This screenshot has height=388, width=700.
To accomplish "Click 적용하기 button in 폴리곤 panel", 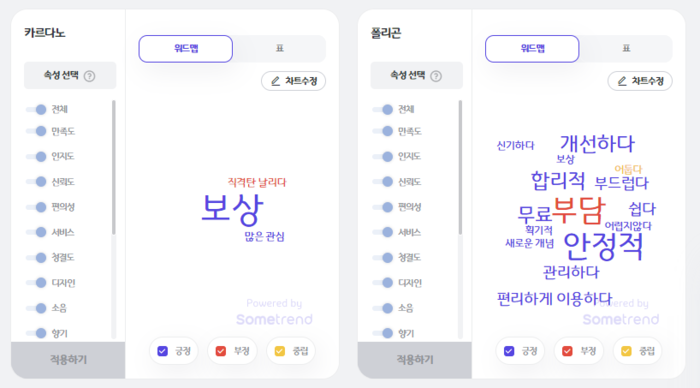I will point(415,360).
